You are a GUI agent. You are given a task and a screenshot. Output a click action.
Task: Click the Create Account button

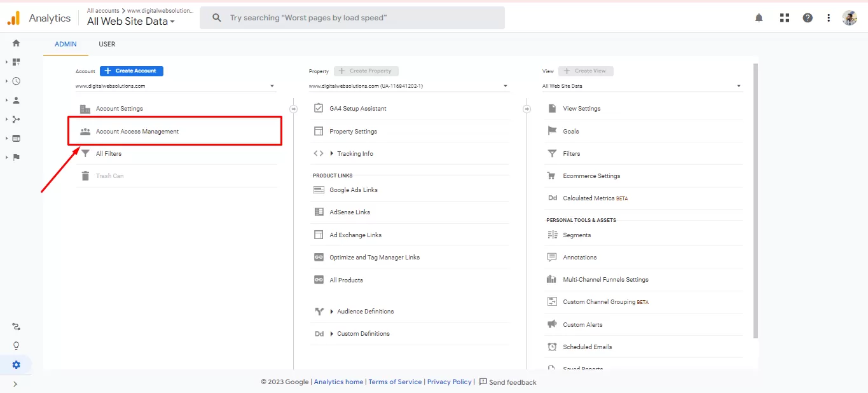click(x=132, y=71)
